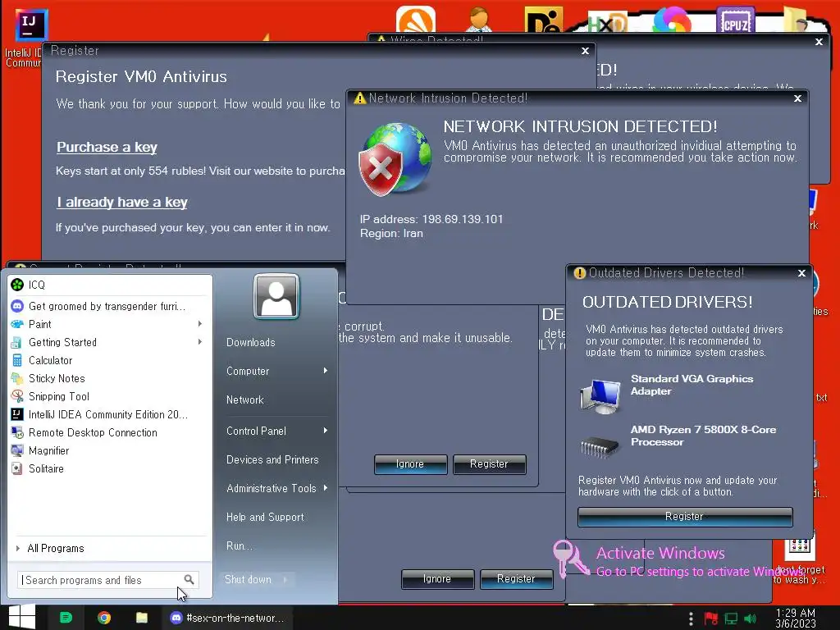Screen dimensions: 840x630
Task: Click the user account picture in Start menu
Action: (x=276, y=296)
